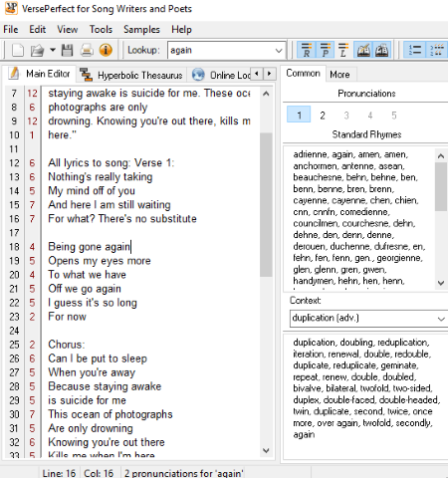
Task: Click the Main Editor pencil tab icon
Action: tap(14, 74)
